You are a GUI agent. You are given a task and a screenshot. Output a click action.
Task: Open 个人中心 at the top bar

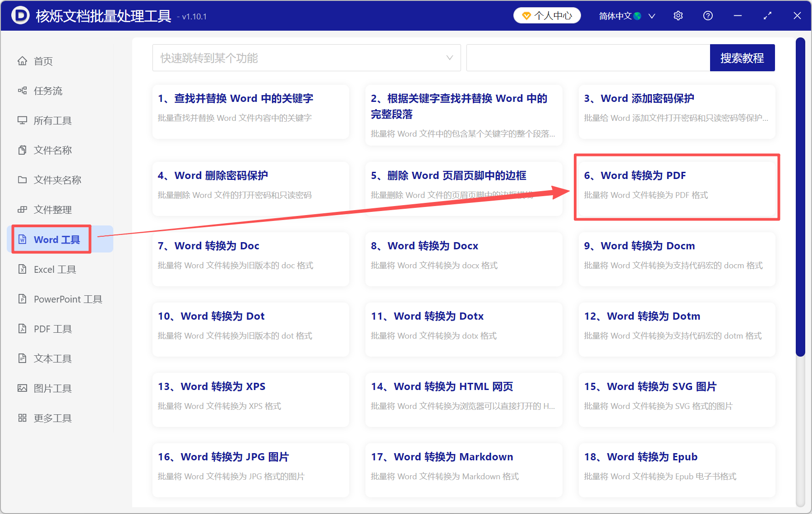(547, 15)
